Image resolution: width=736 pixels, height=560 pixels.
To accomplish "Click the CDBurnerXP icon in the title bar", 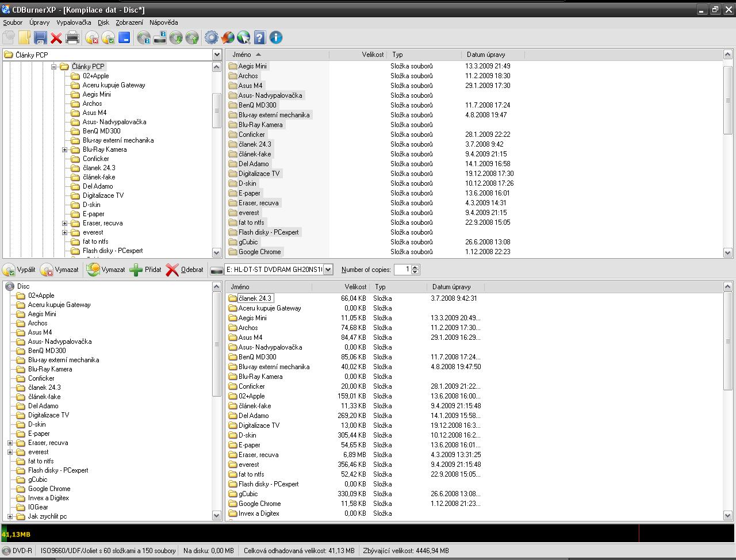I will [6, 10].
